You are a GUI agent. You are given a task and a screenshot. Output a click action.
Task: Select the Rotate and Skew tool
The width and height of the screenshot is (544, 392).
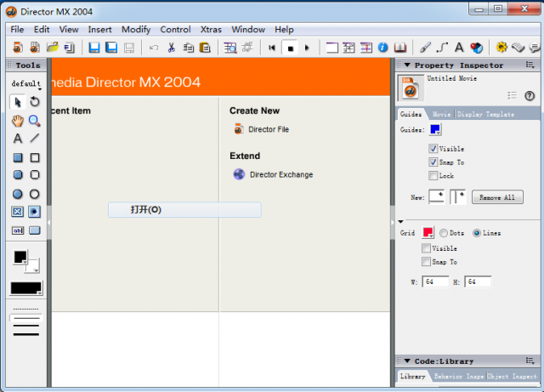pos(35,102)
